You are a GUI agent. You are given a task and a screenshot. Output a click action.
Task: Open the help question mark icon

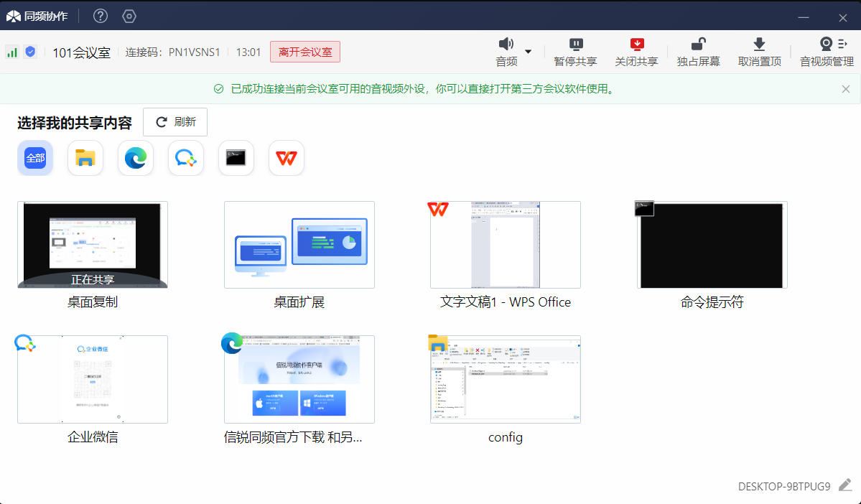(101, 16)
